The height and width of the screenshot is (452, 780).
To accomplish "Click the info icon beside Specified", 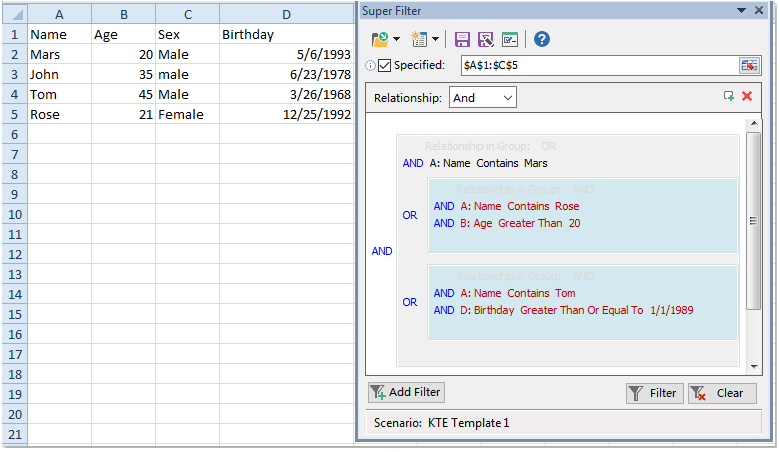I will (x=370, y=66).
